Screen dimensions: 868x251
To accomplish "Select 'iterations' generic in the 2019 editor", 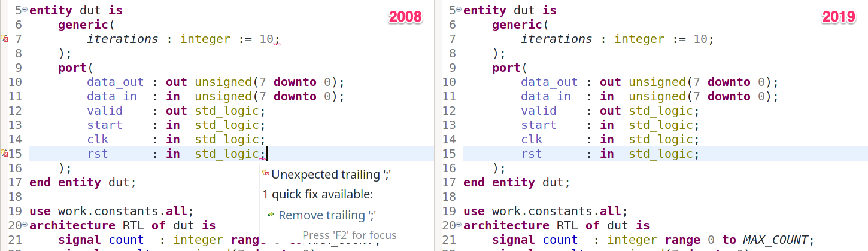I will (x=556, y=39).
